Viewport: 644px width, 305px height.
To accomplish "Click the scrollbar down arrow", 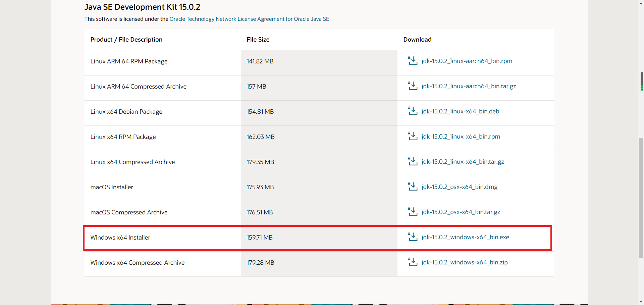I will (x=642, y=302).
